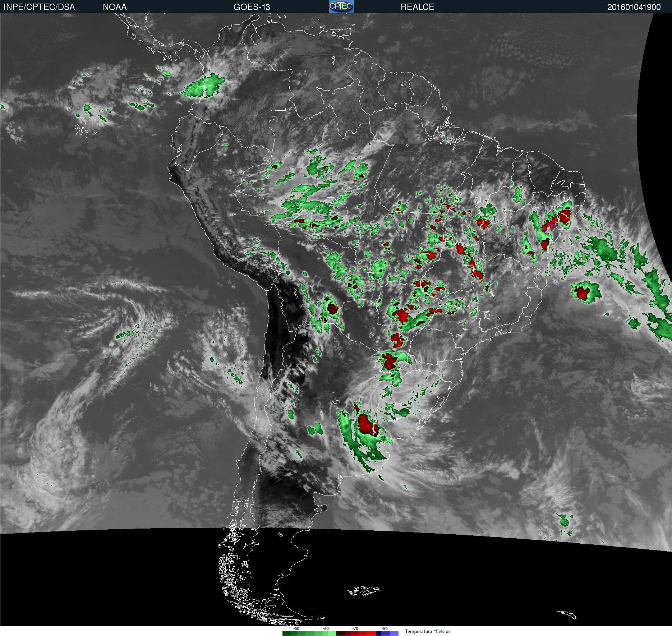
Task: Click the 201601041900 timestamp
Action: click(634, 7)
